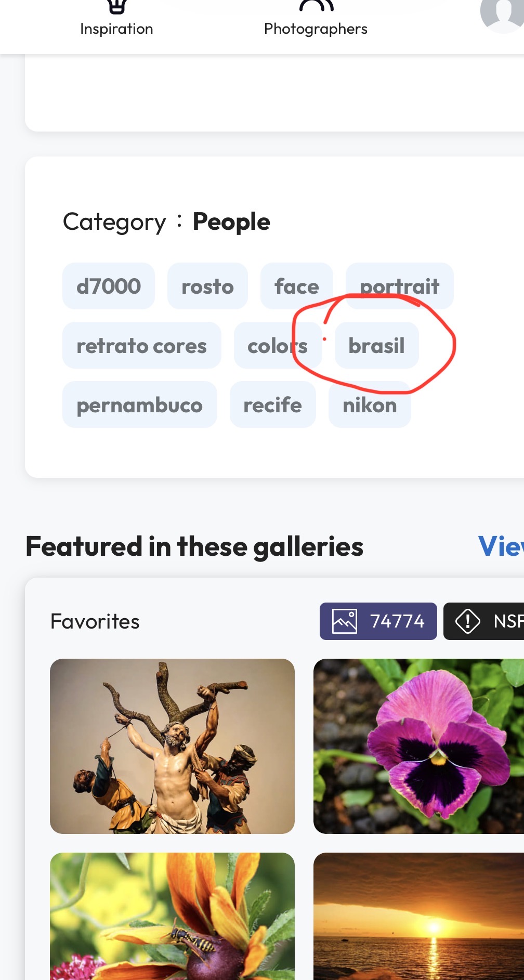Click the recife tag
This screenshot has height=980, width=524.
click(x=272, y=405)
